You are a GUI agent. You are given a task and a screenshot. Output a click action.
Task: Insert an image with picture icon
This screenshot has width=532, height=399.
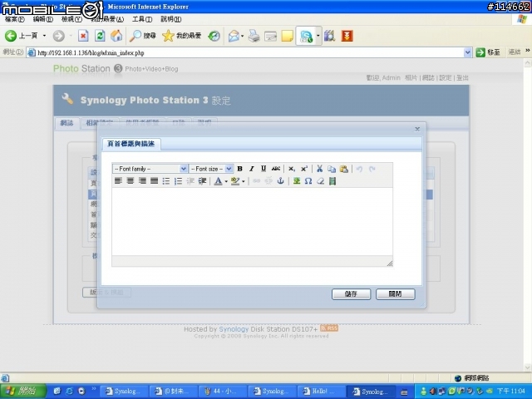[297, 181]
